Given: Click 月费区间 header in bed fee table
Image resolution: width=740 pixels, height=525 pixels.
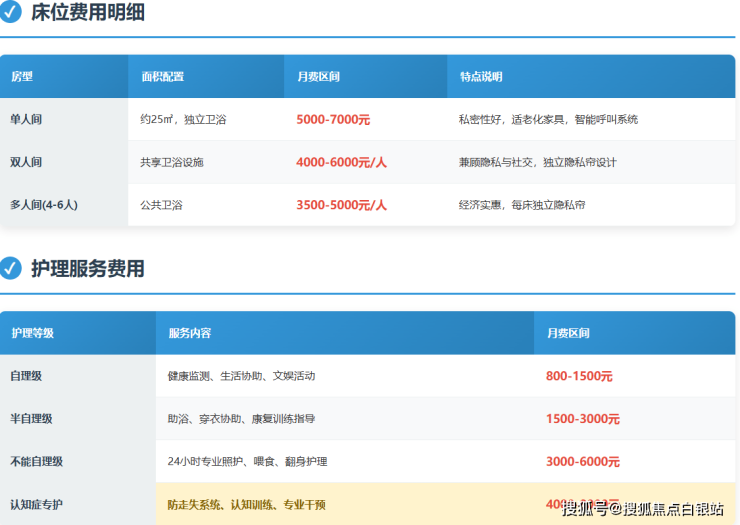Looking at the screenshot, I should point(318,77).
